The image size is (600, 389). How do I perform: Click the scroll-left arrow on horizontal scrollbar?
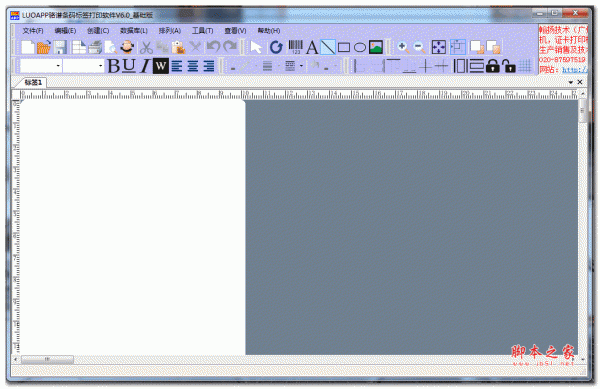pos(16,359)
